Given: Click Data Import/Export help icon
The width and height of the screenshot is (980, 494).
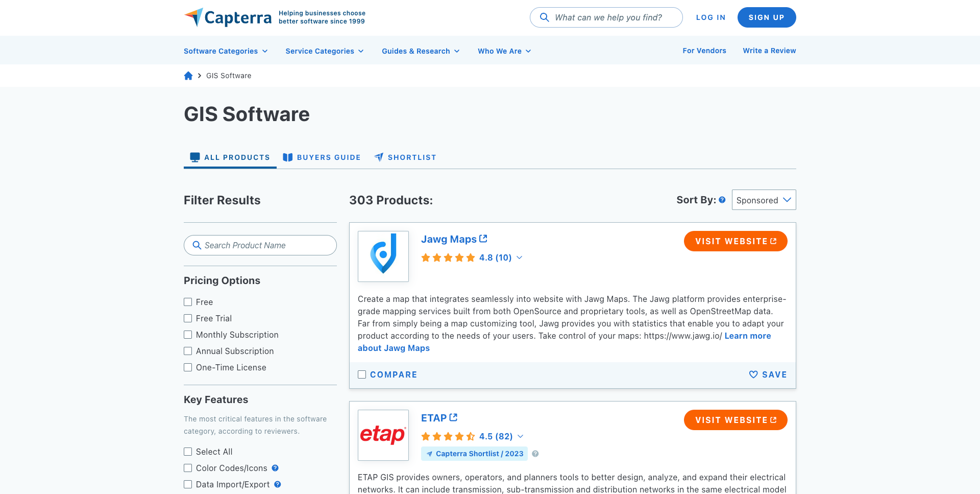Looking at the screenshot, I should click(278, 484).
